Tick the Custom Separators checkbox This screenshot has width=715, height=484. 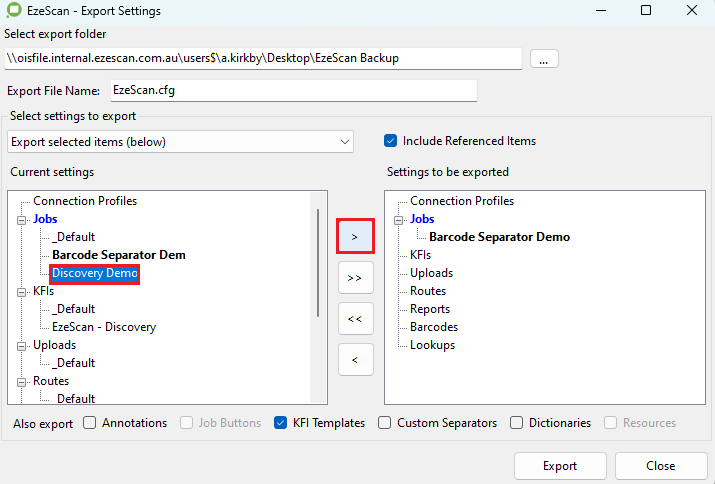click(x=385, y=423)
